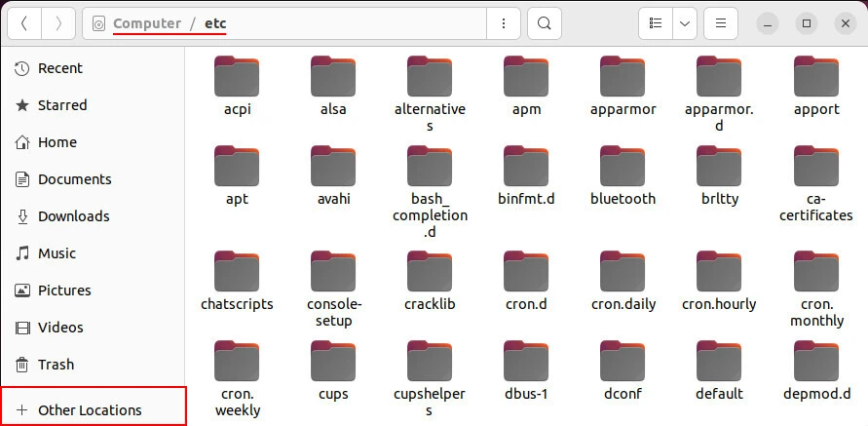Viewport: 868px width, 426px height.
Task: Select the ca-certificates folder
Action: pyautogui.click(x=816, y=166)
